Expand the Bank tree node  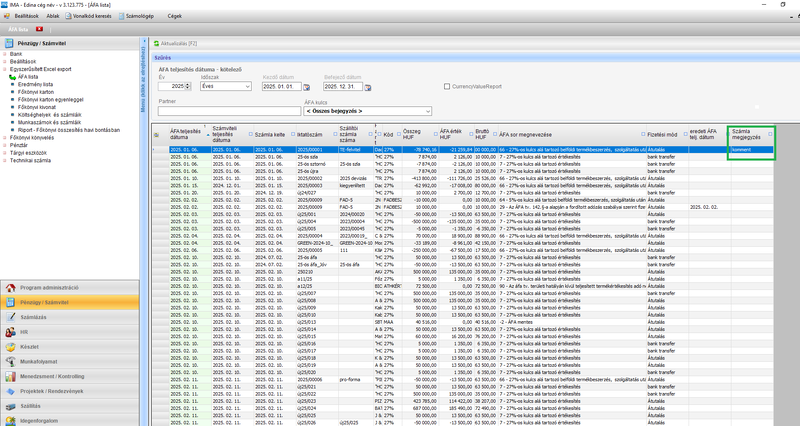coord(4,54)
